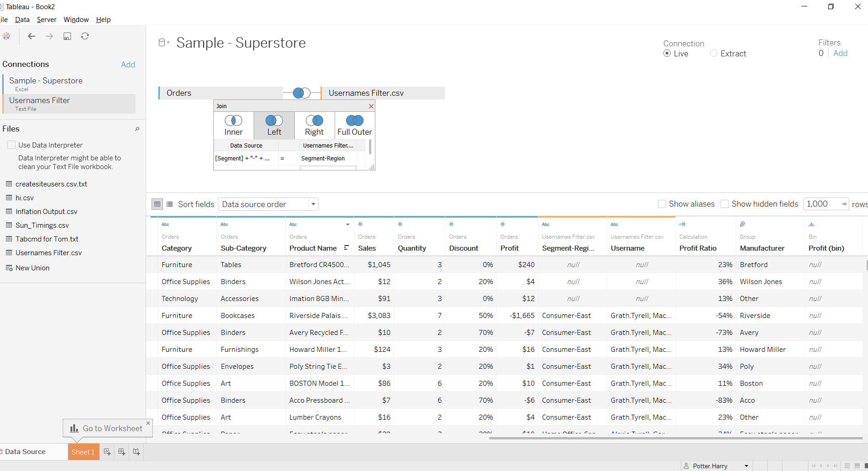The width and height of the screenshot is (868, 471).
Task: Select the Right join type
Action: 315,126
